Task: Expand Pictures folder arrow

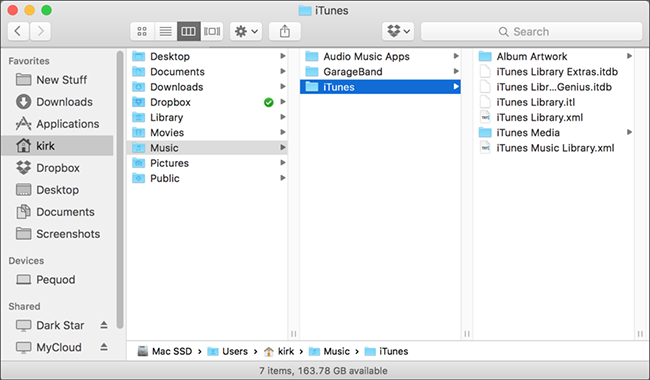Action: 283,163
